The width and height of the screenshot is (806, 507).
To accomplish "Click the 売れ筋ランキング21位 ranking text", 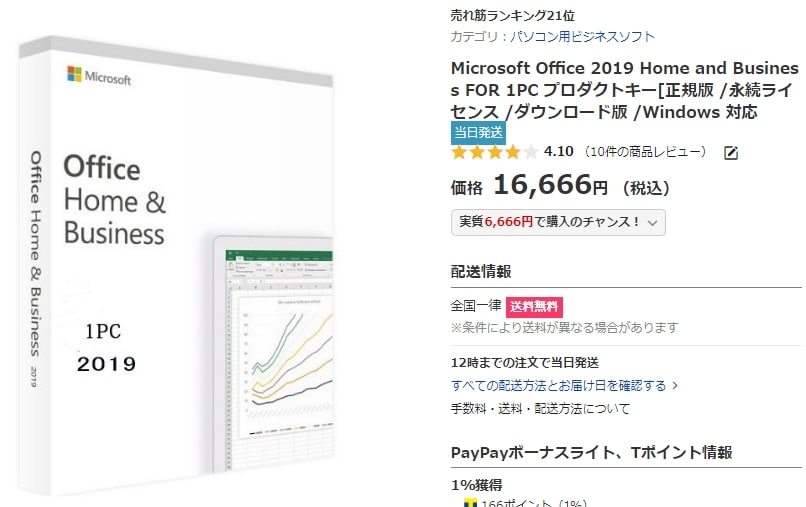I will pyautogui.click(x=513, y=15).
